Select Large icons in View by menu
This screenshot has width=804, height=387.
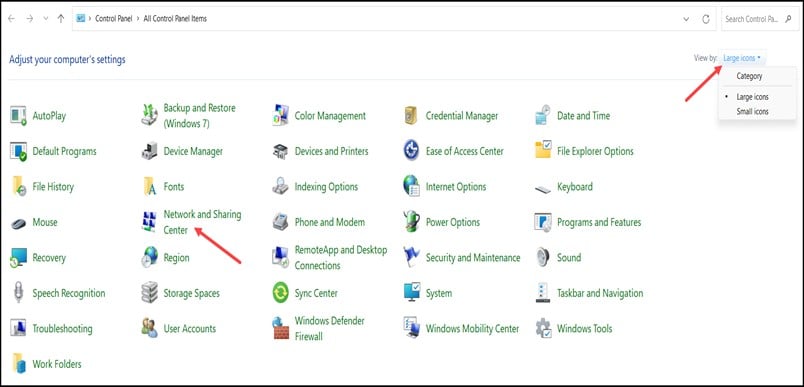coord(752,97)
